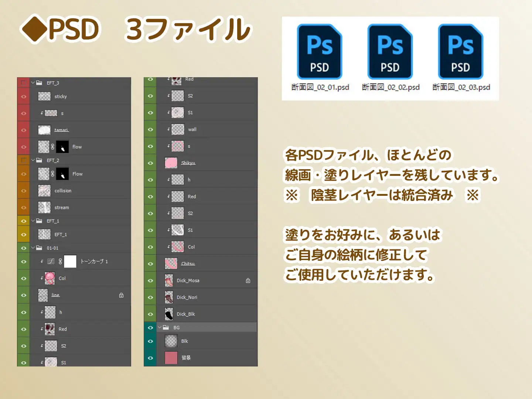Select the black mask thumbnail of capitalized Flow layer

(62, 174)
